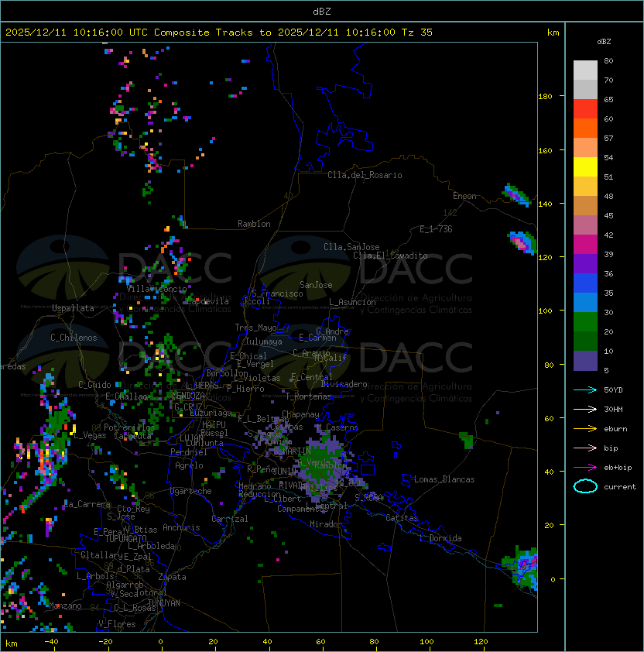Image resolution: width=644 pixels, height=652 pixels.
Task: Click the 'Ramblon' place label
Action: tap(254, 224)
